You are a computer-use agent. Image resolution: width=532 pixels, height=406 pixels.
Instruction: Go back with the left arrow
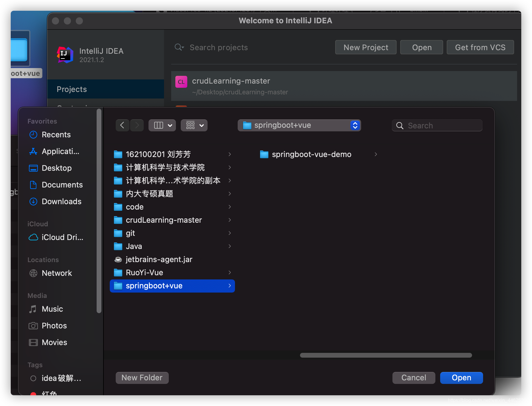123,125
